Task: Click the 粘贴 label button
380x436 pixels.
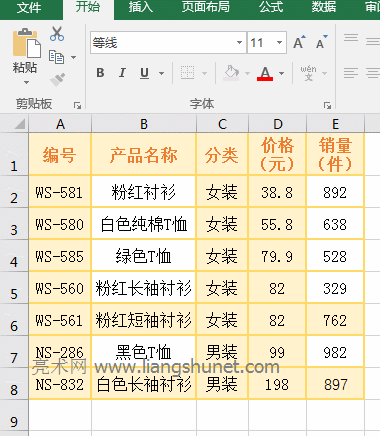Action: click(x=25, y=68)
